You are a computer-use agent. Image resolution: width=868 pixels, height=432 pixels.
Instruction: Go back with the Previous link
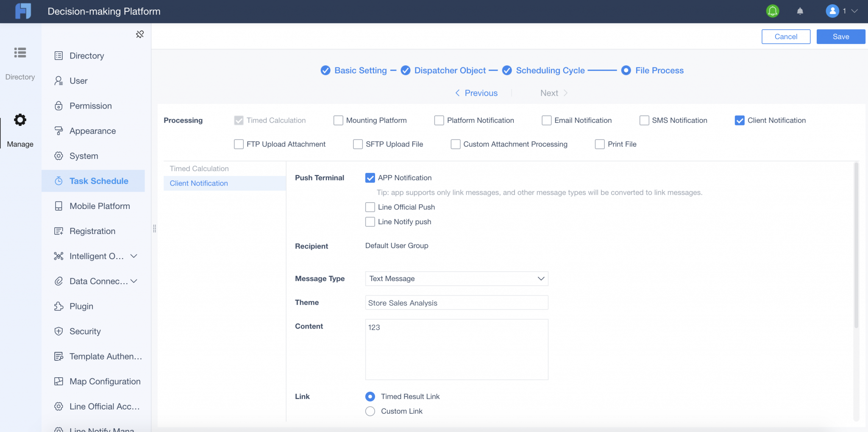click(x=476, y=93)
